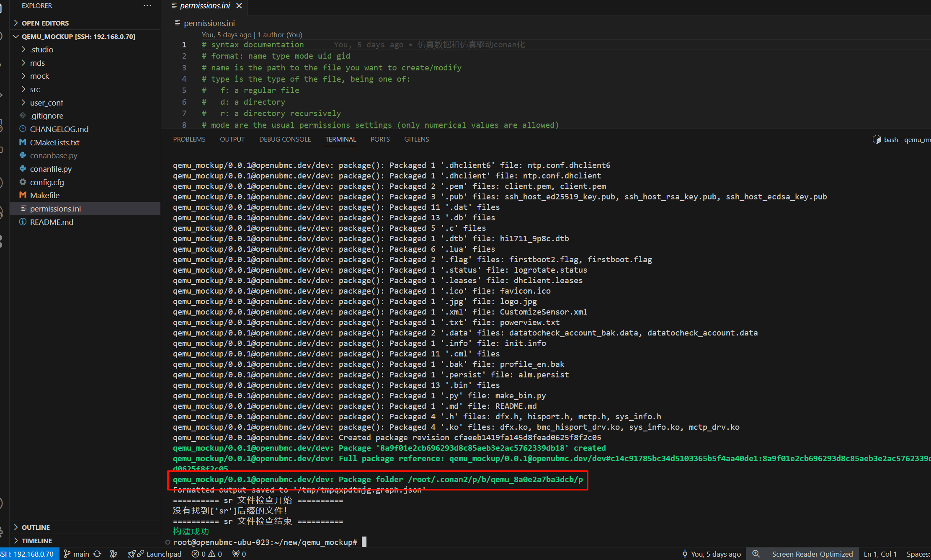
Task: Click the Explorer more actions ellipsis
Action: tap(147, 6)
